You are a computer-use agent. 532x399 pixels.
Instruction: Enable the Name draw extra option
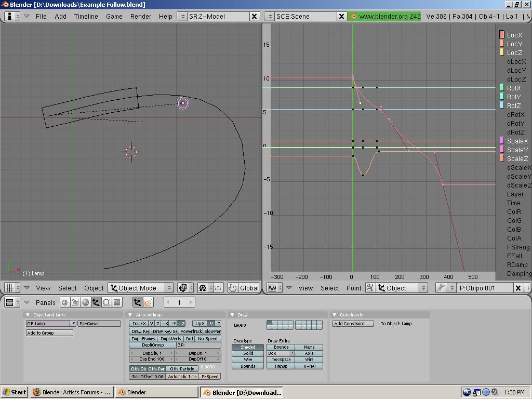pos(309,347)
